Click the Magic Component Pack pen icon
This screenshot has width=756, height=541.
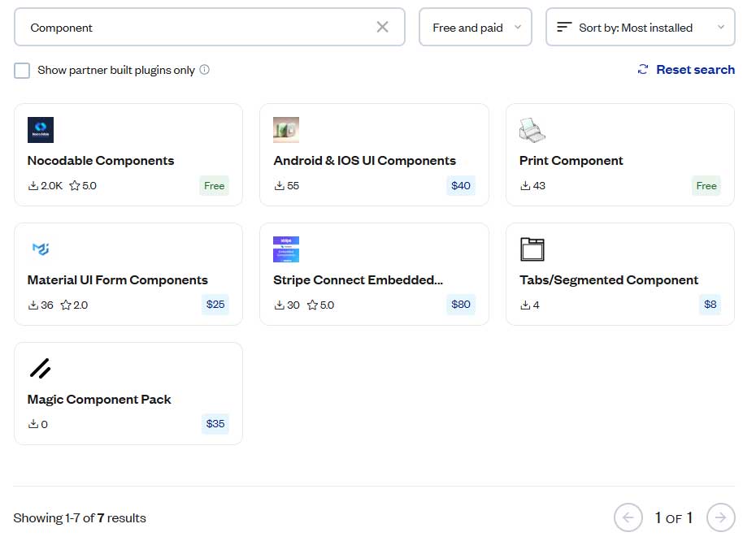[x=40, y=368]
